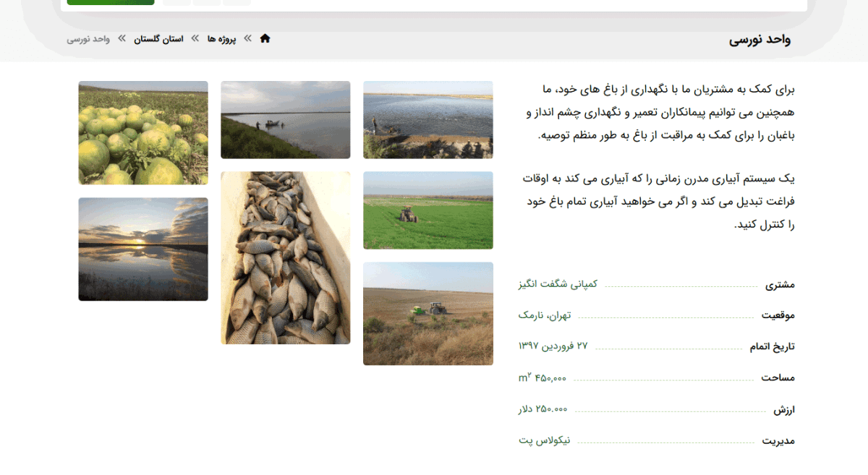Select the واحد نورسی breadcrumb item
Viewport: 868px width, 475px height.
88,38
